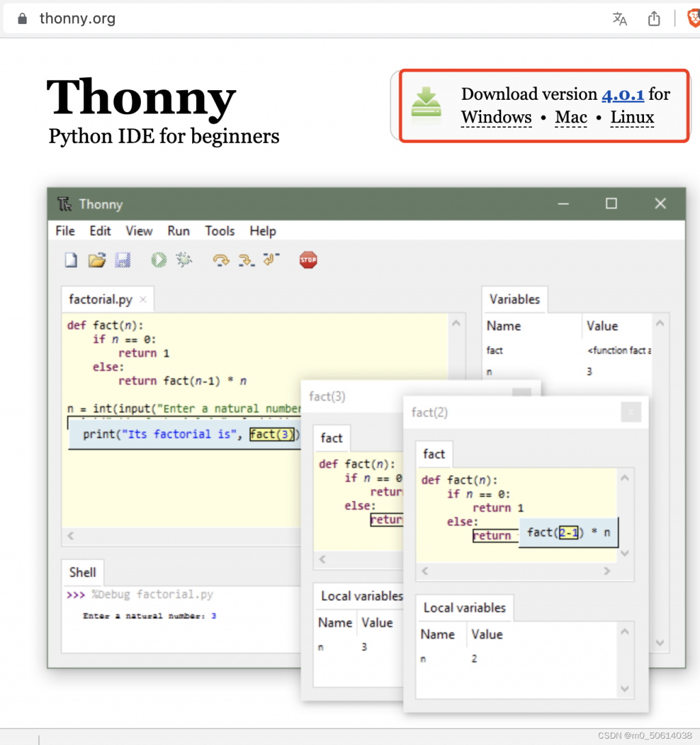Click the editor scroll-left arrow
This screenshot has width=700, height=745.
pyautogui.click(x=71, y=536)
